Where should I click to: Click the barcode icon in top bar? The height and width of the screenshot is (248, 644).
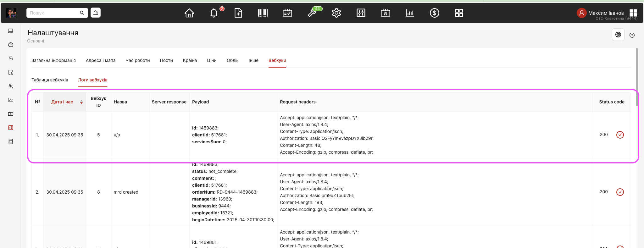263,13
